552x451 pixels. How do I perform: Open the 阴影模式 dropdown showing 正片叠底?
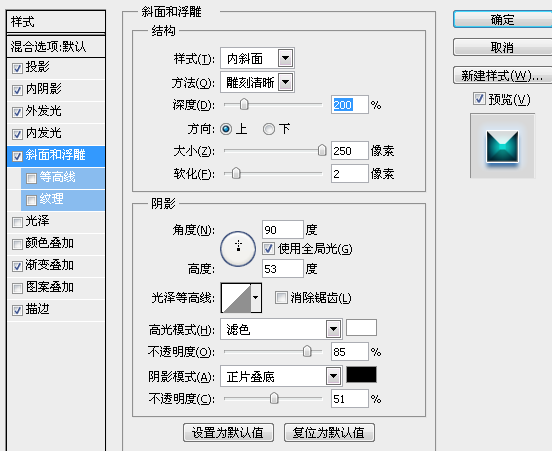pyautogui.click(x=281, y=377)
